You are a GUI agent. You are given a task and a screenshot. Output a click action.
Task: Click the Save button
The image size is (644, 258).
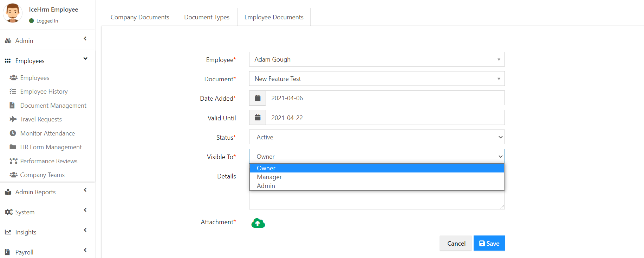tap(489, 243)
